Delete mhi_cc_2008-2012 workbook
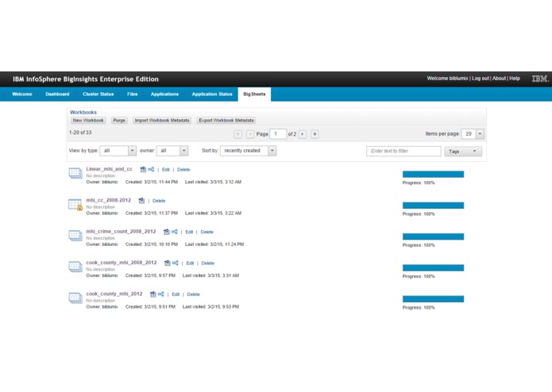Screen dimensions: 552x392 click(159, 201)
